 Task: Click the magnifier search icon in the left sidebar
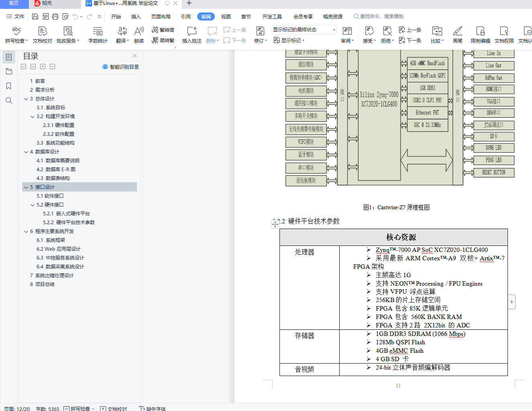pyautogui.click(x=9, y=100)
